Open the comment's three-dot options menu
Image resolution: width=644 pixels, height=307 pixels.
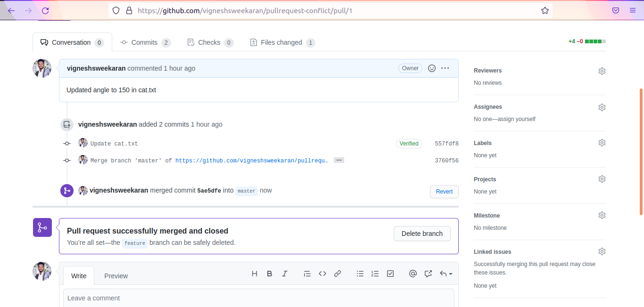pyautogui.click(x=445, y=68)
